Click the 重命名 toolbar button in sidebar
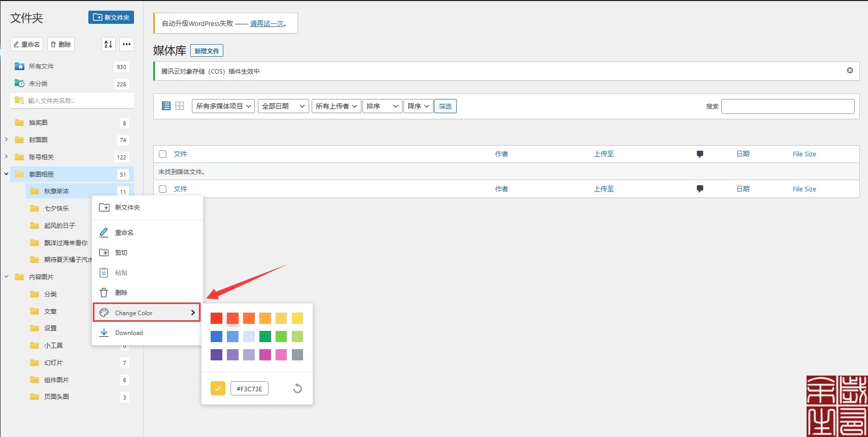Image resolution: width=868 pixels, height=437 pixels. pyautogui.click(x=27, y=44)
